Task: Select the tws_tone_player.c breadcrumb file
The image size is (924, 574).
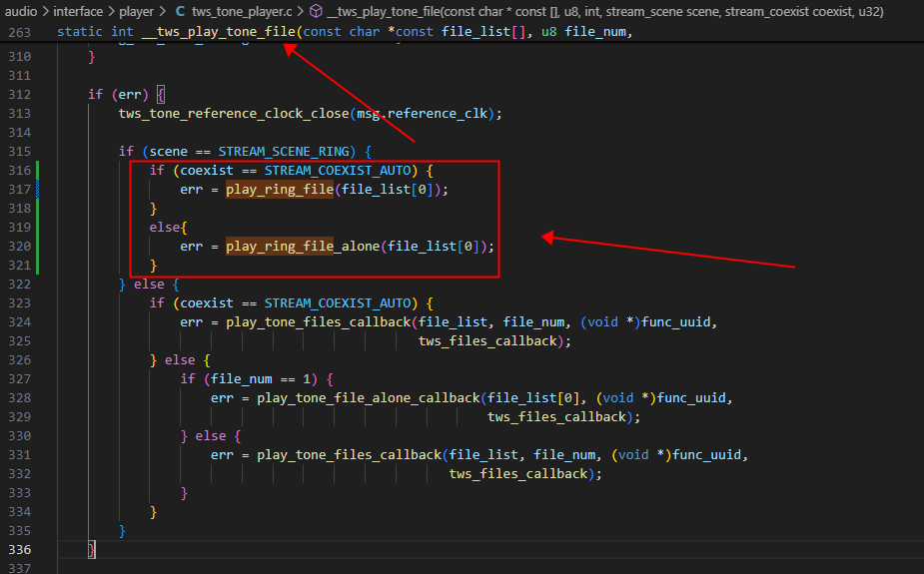Action: [242, 11]
